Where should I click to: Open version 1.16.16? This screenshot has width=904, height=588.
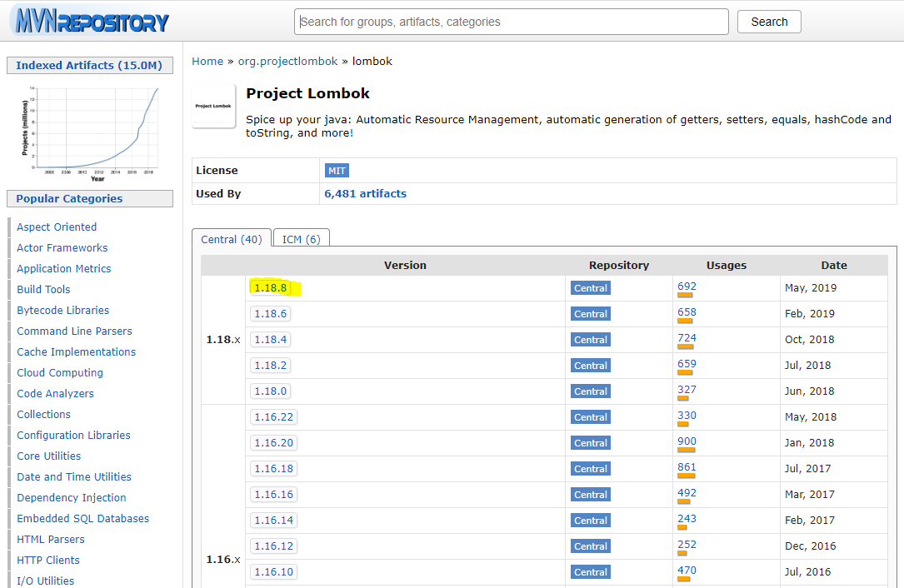pyautogui.click(x=274, y=495)
